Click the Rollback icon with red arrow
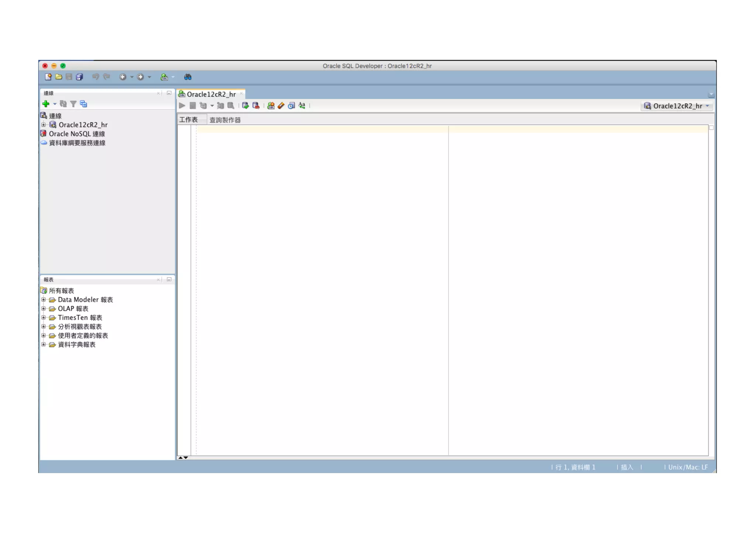Screen dimensions: 756x534 [256, 106]
